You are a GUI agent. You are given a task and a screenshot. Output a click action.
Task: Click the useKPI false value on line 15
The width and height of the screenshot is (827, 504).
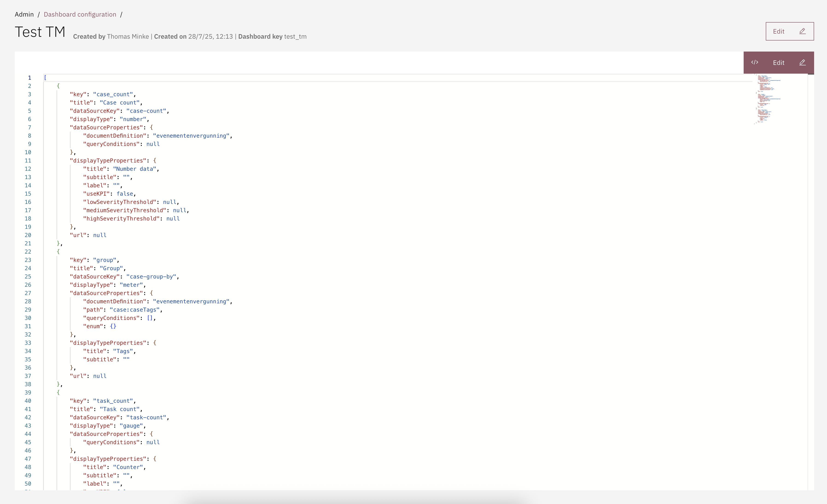click(125, 194)
